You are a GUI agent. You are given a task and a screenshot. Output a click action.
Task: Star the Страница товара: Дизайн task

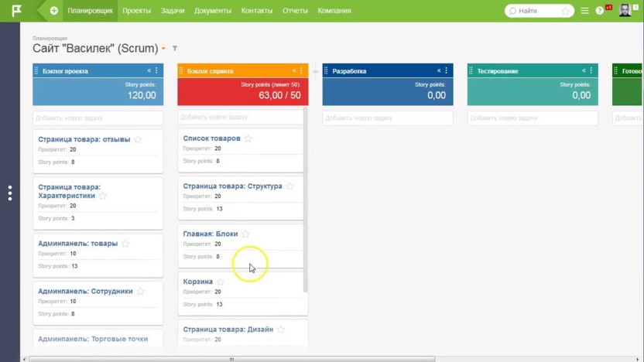pos(281,330)
